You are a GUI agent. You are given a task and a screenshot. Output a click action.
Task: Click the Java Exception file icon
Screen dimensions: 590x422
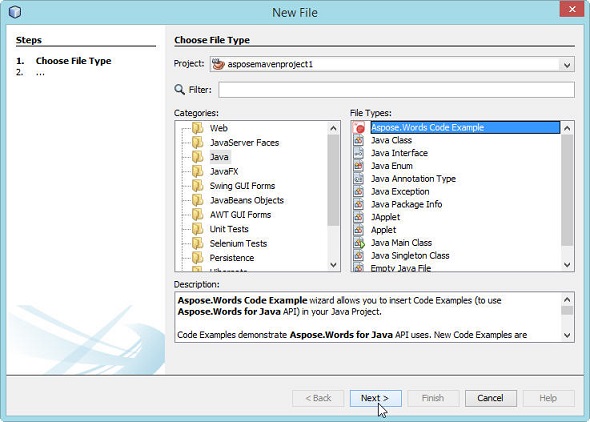pyautogui.click(x=359, y=191)
